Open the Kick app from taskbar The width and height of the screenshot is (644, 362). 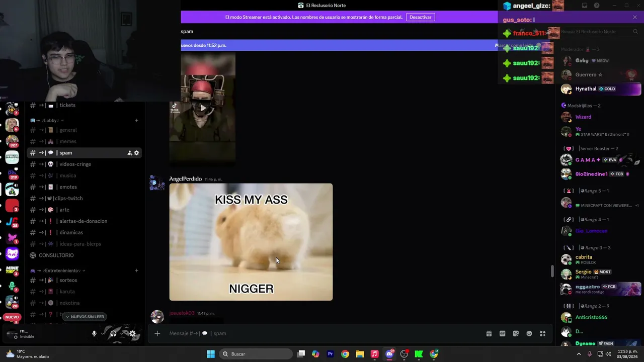pyautogui.click(x=419, y=354)
